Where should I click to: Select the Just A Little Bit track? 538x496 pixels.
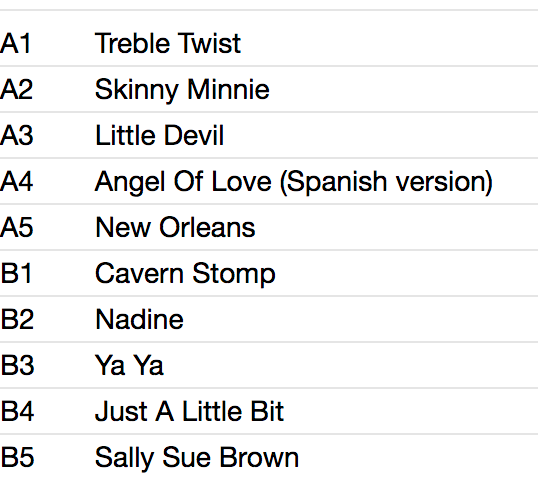tap(269, 411)
